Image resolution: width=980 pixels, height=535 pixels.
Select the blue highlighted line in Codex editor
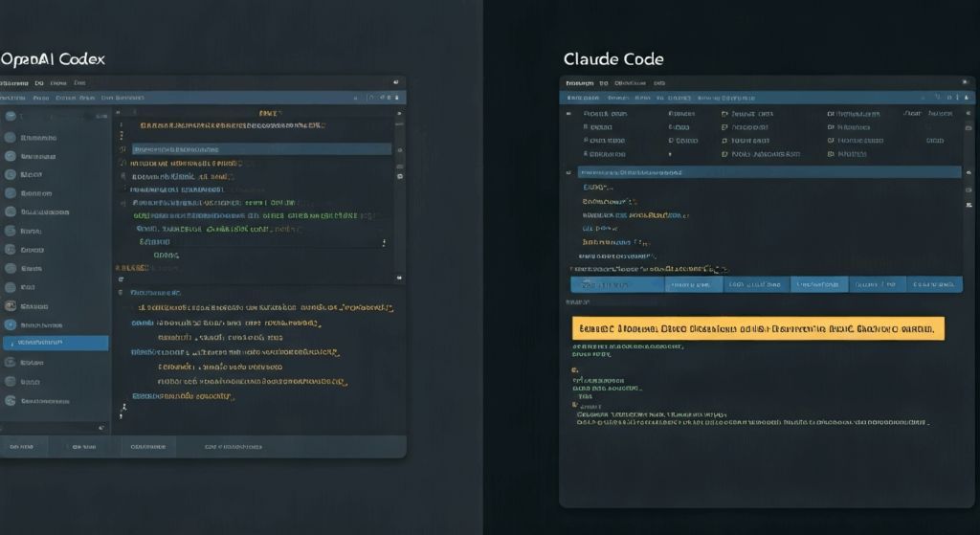tap(261, 149)
